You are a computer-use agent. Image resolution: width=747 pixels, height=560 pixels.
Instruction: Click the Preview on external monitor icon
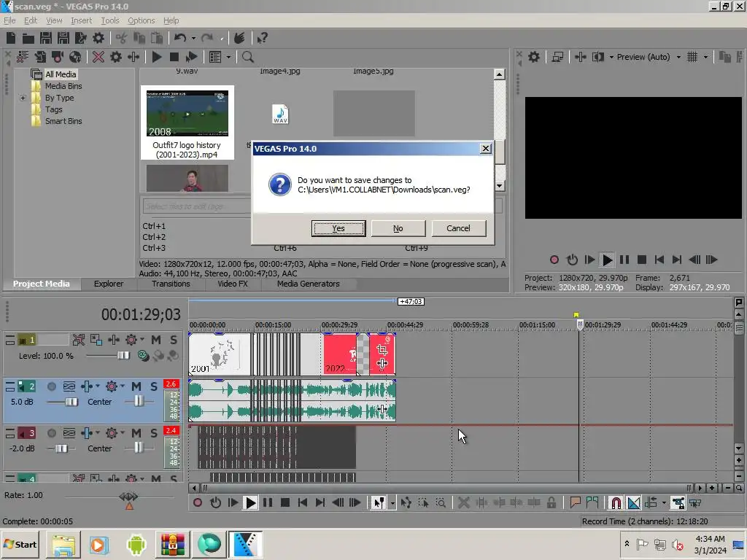[x=557, y=57]
